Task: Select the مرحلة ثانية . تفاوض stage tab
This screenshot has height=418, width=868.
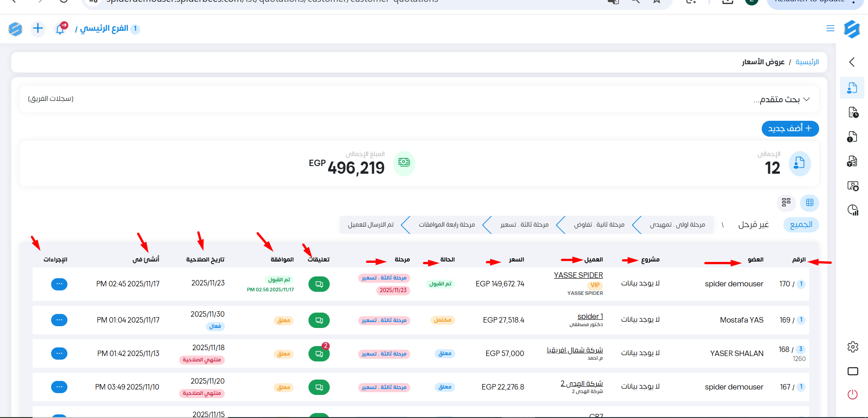Action: click(x=599, y=225)
